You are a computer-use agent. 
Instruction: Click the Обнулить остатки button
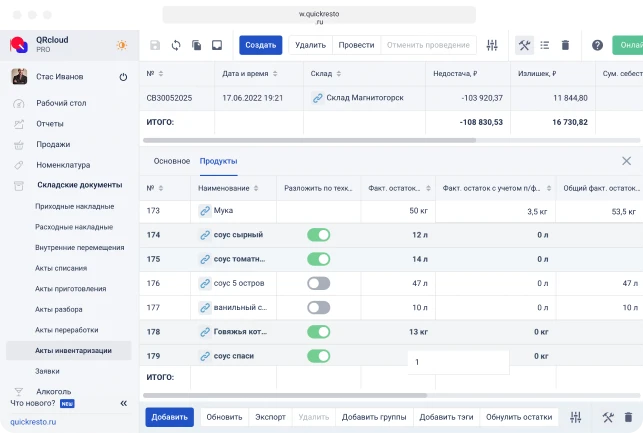click(x=519, y=417)
